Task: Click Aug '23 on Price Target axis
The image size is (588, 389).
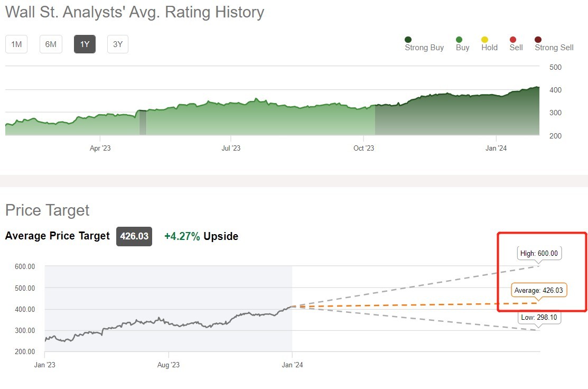Action: (169, 365)
